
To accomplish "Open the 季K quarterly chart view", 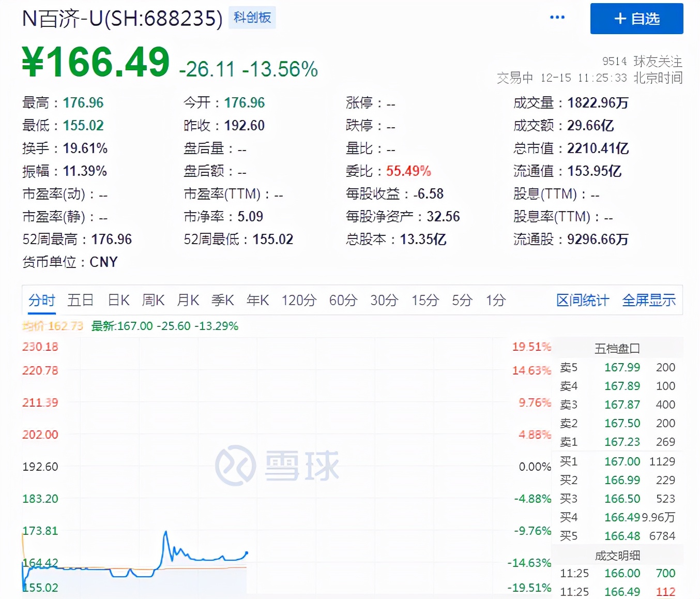I will (x=222, y=300).
